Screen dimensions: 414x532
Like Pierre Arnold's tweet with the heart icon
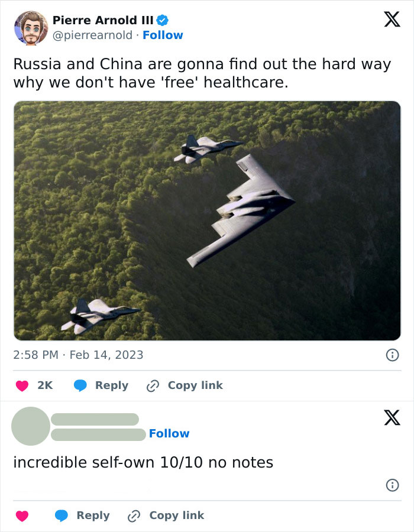pyautogui.click(x=22, y=385)
